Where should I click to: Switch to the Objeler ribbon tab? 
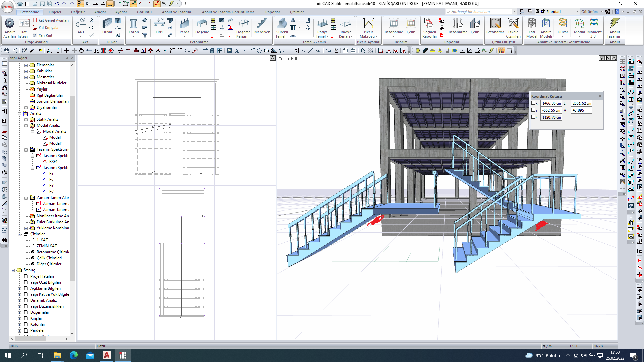click(x=55, y=12)
